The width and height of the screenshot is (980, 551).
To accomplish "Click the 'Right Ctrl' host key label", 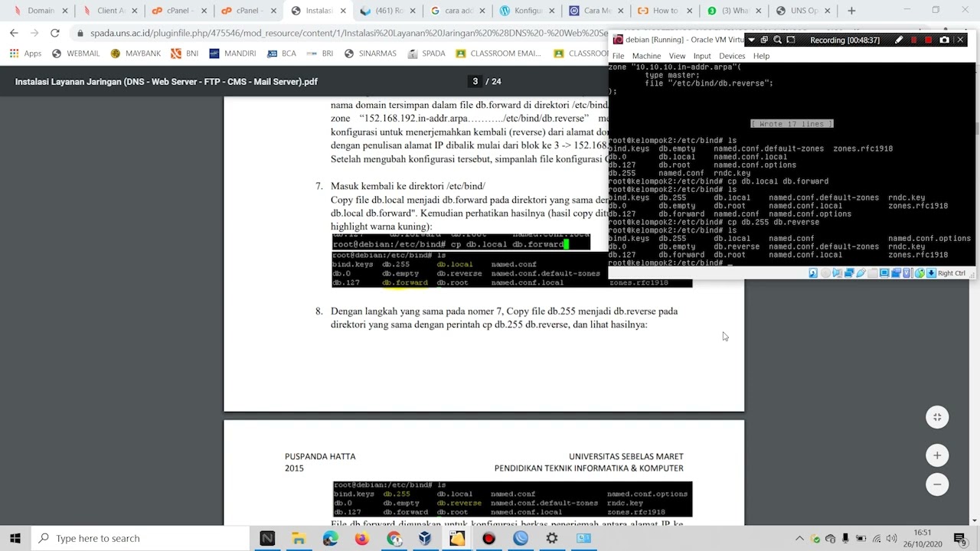I will point(952,273).
